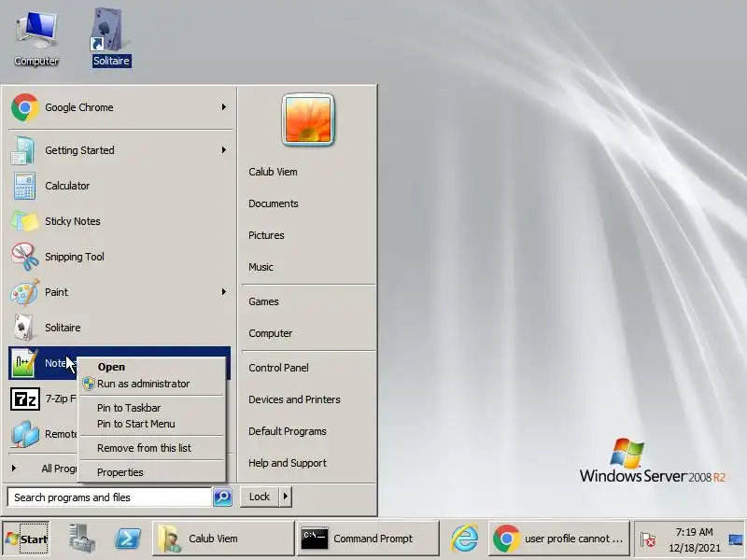Expand the Google Chrome jump list arrow
The height and width of the screenshot is (560, 747).
pos(223,107)
